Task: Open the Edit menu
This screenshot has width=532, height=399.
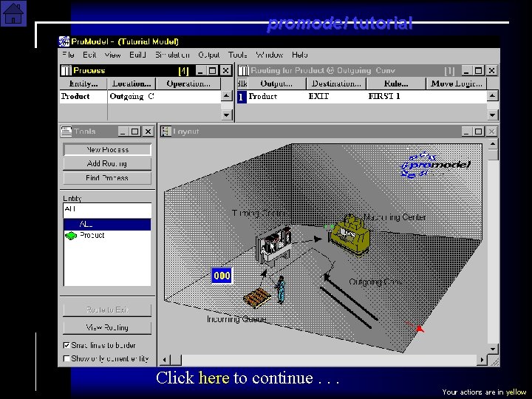Action: [89, 55]
